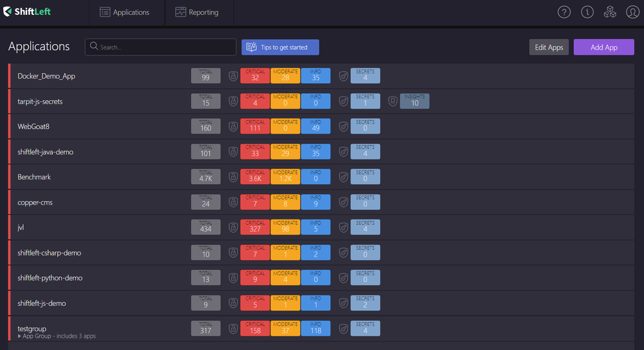The height and width of the screenshot is (350, 644).
Task: Click the Edit Apps button
Action: tap(549, 47)
